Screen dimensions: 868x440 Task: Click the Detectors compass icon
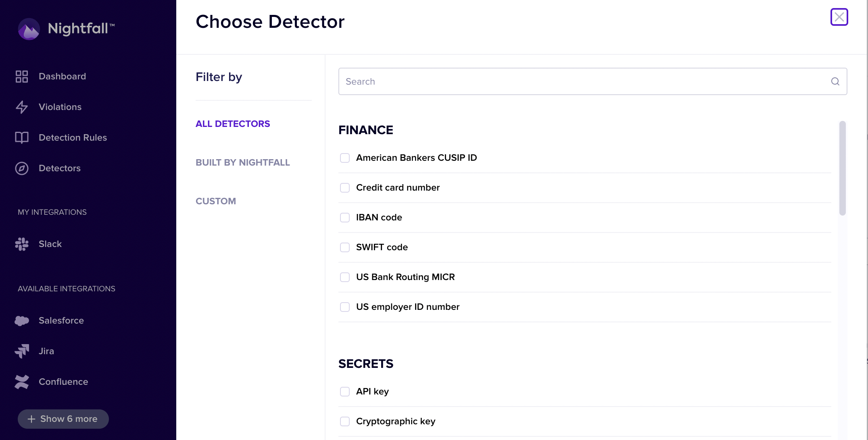tap(22, 168)
